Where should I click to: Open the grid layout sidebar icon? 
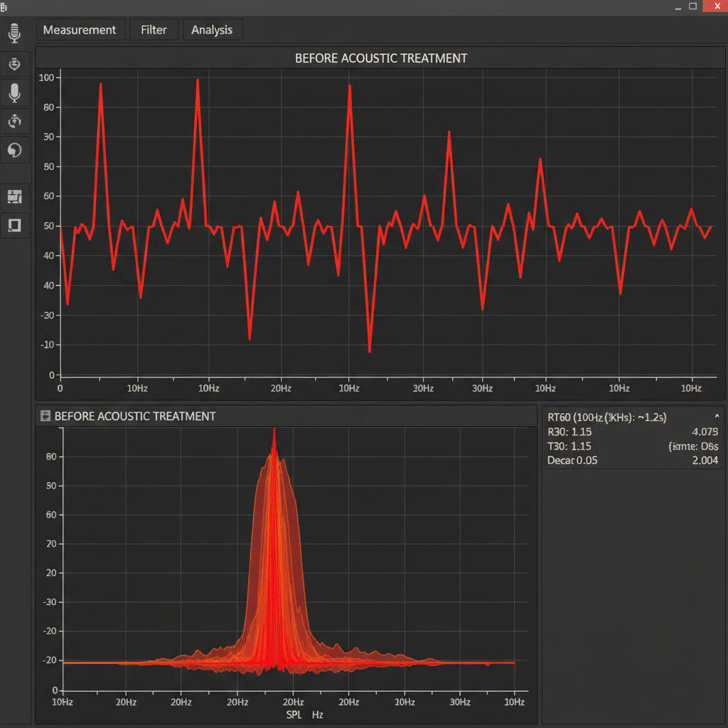(14, 196)
